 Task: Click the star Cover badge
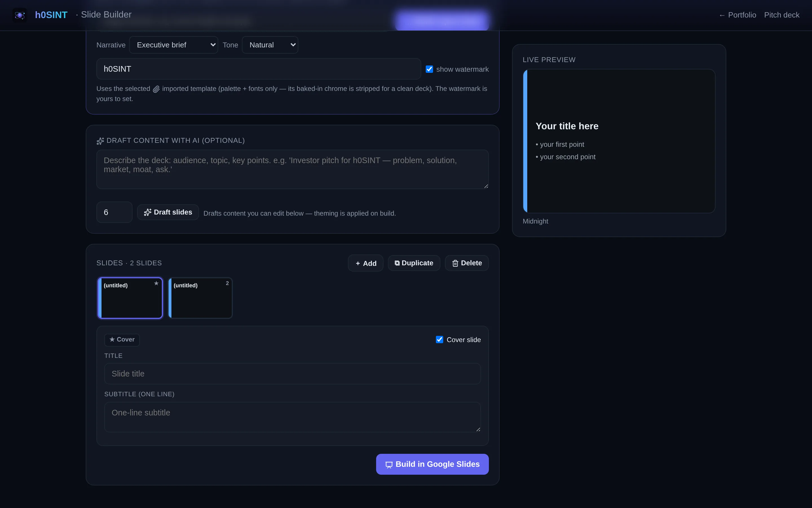122,340
